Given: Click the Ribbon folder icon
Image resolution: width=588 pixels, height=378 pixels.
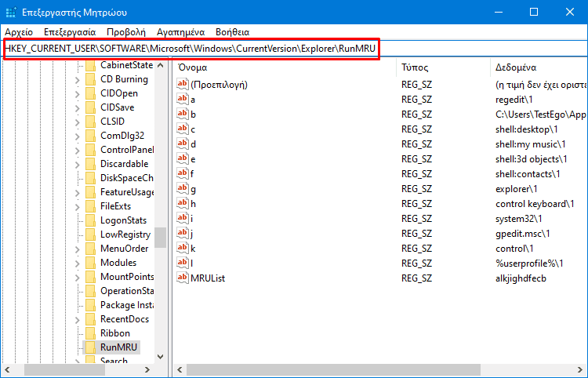Looking at the screenshot, I should (90, 333).
